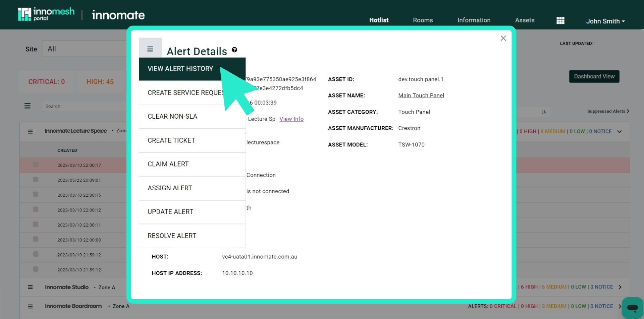Viewport: 644px width, 319px height.
Task: Open the View Info link
Action: [291, 119]
